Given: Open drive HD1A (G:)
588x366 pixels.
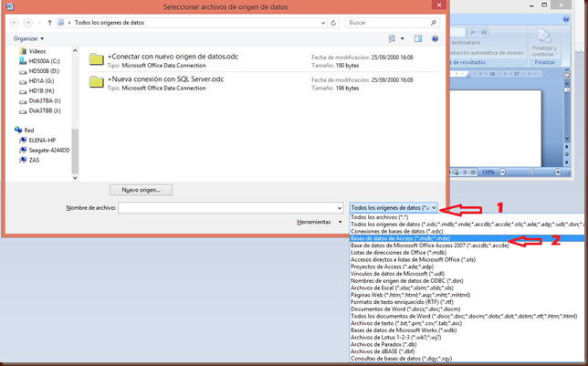Looking at the screenshot, I should click(37, 81).
